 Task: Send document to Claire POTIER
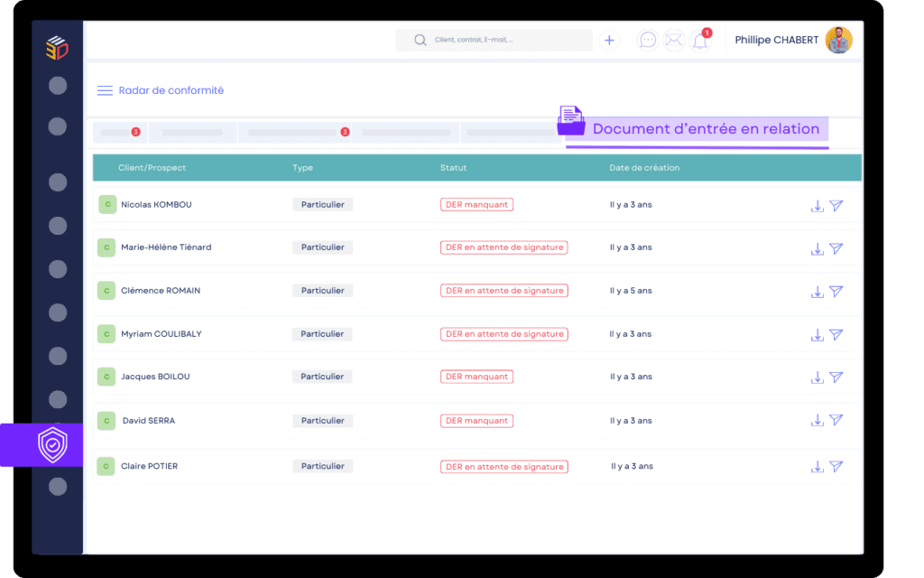836,467
